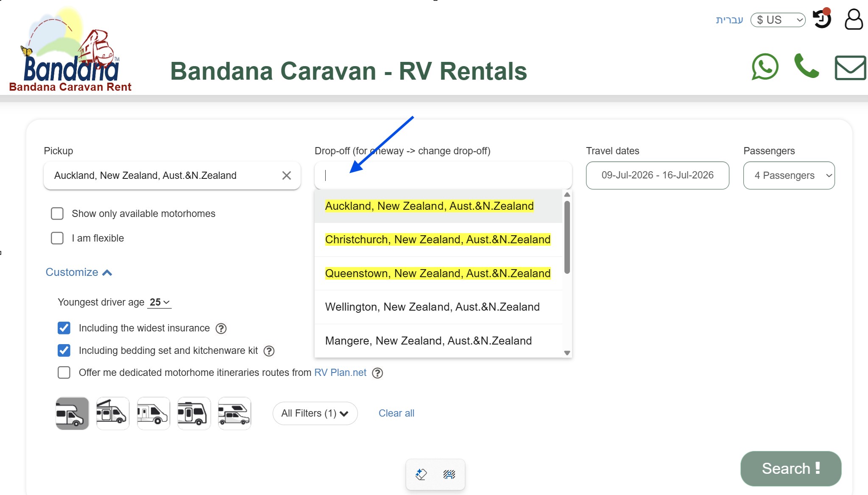Select the alcove motorhome vehicle type icon
The height and width of the screenshot is (495, 868).
click(72, 413)
